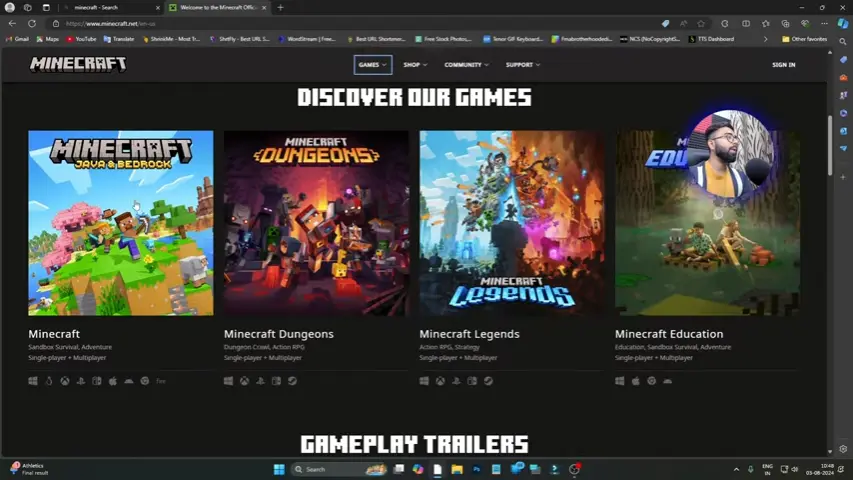Open the Free Stock Photos bookmark
The image size is (853, 480).
click(443, 39)
